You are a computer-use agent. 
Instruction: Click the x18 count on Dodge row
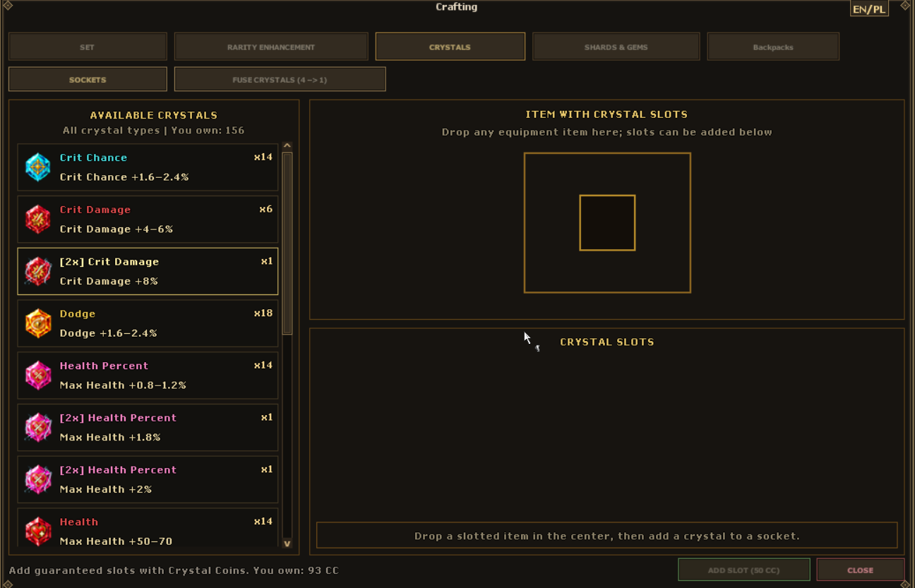[x=263, y=313]
